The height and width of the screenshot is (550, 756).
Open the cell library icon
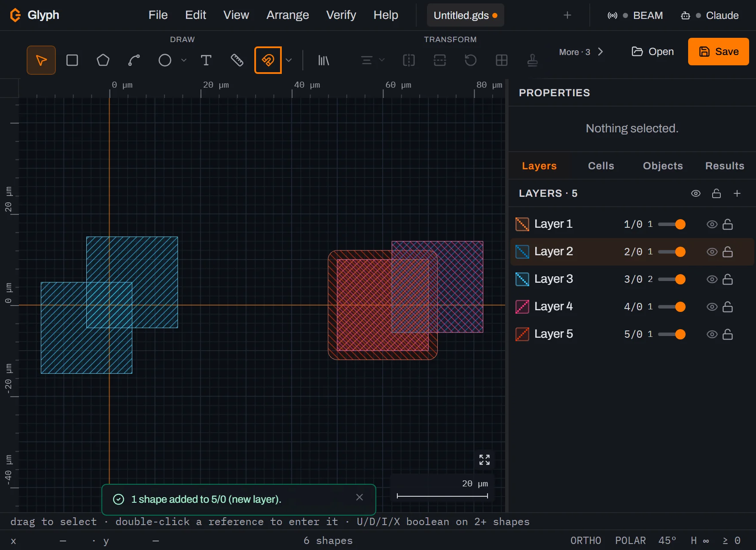pyautogui.click(x=323, y=60)
